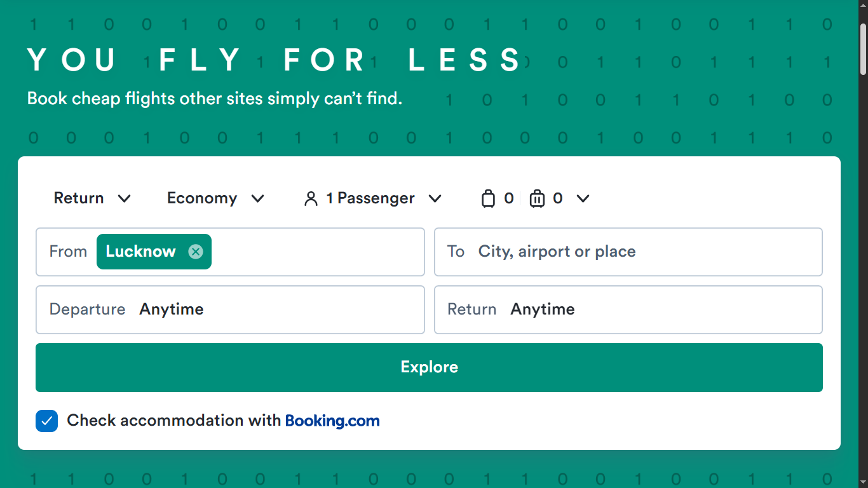Click the chevron next to Economy
Viewport: 868px width, 488px height.
coord(257,199)
